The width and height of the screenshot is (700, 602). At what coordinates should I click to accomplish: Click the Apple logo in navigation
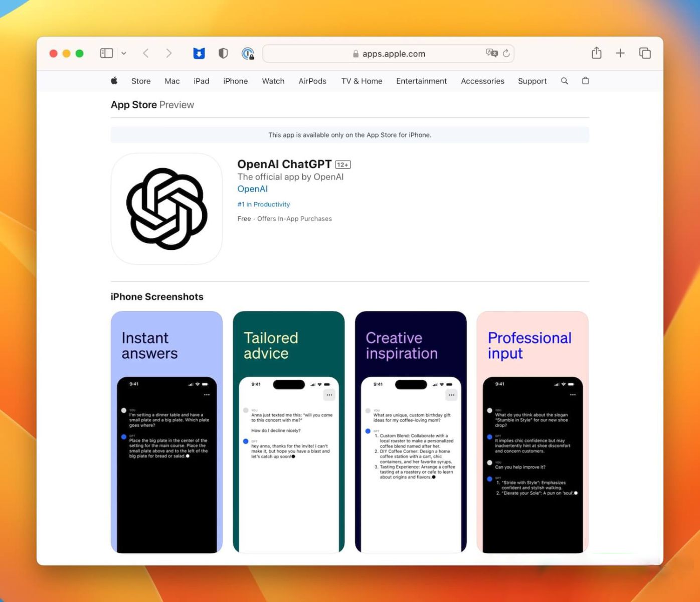[114, 81]
